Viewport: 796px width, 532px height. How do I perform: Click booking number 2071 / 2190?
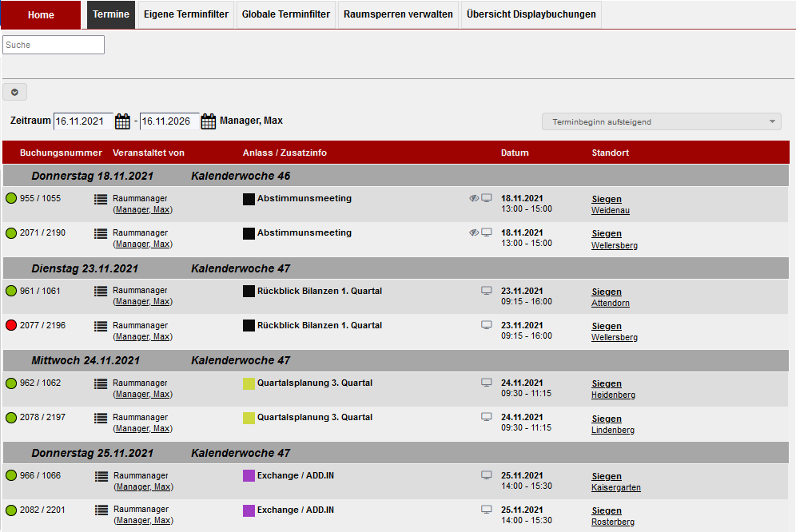[x=42, y=232]
